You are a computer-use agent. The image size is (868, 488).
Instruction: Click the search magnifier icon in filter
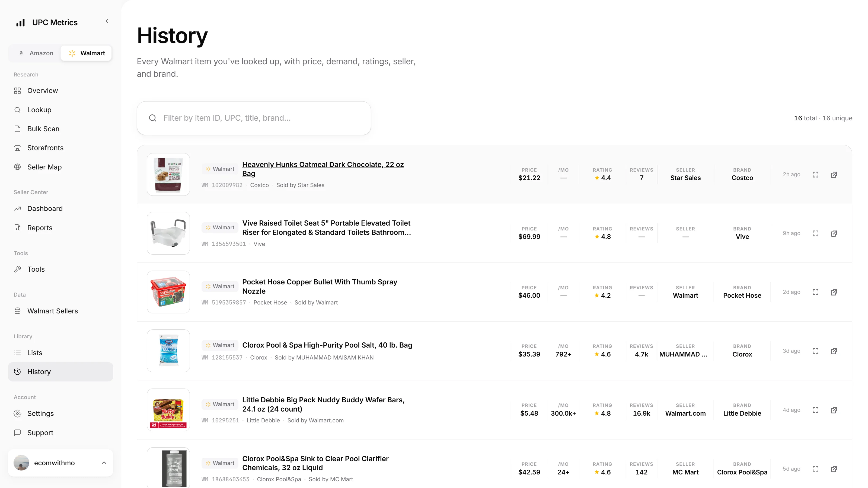[x=153, y=118]
